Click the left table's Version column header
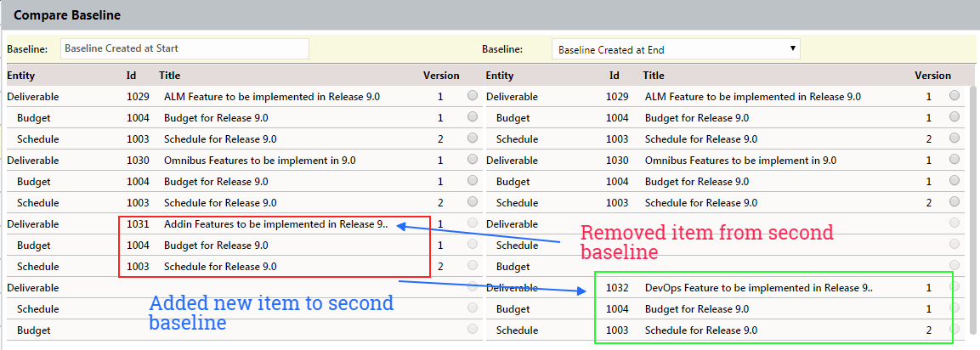Viewport: 980px width, 350px height. pos(441,76)
